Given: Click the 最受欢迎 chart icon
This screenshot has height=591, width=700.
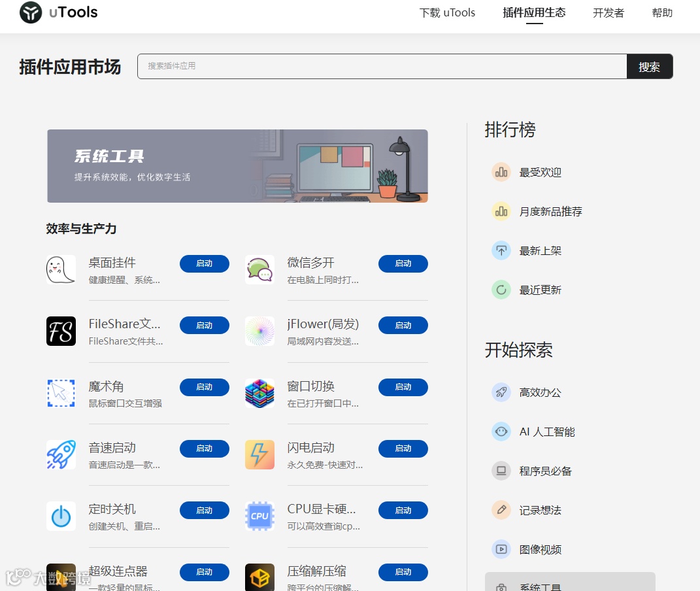Looking at the screenshot, I should pyautogui.click(x=501, y=172).
